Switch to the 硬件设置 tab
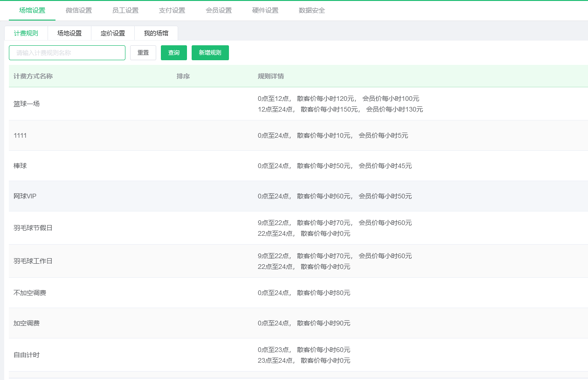Image resolution: width=588 pixels, height=380 pixels. 264,10
